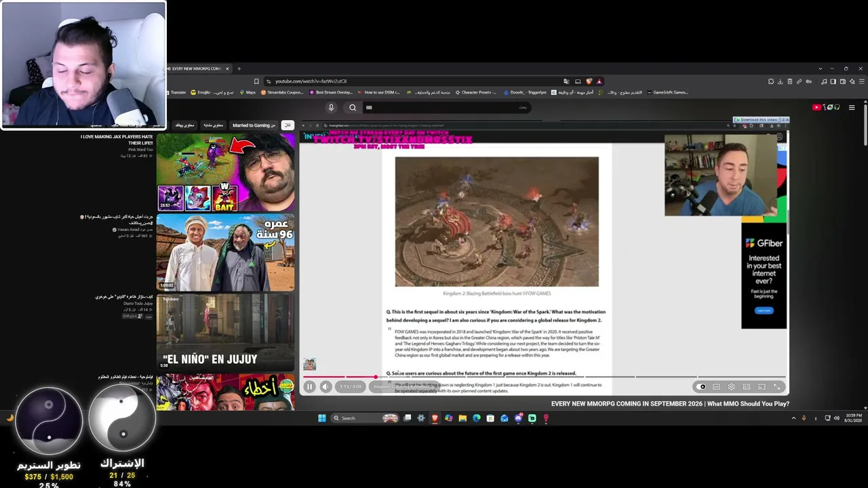Cast the video to another device
The width and height of the screenshot is (868, 488).
point(762,387)
